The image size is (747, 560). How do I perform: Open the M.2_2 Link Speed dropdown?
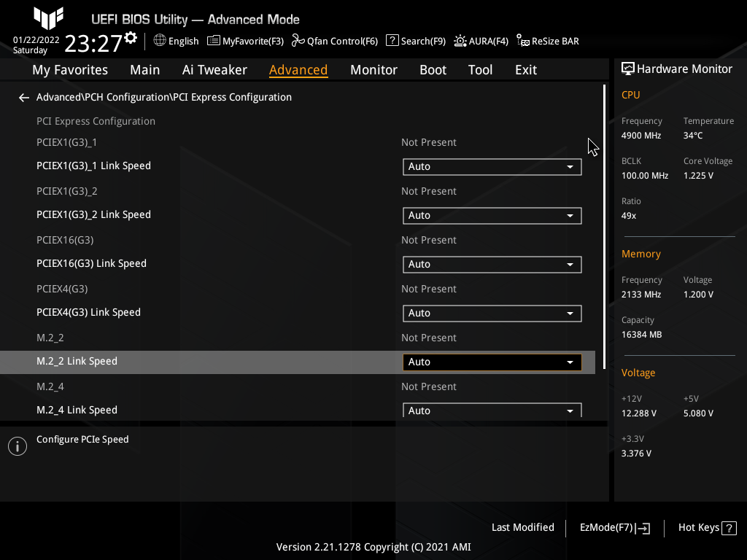click(x=492, y=362)
